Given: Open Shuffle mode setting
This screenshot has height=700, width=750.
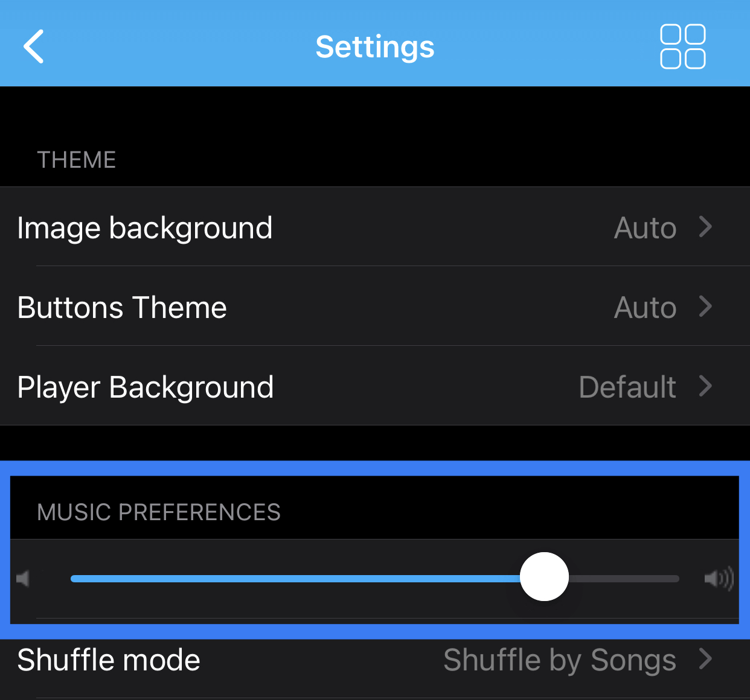Looking at the screenshot, I should coord(375,660).
